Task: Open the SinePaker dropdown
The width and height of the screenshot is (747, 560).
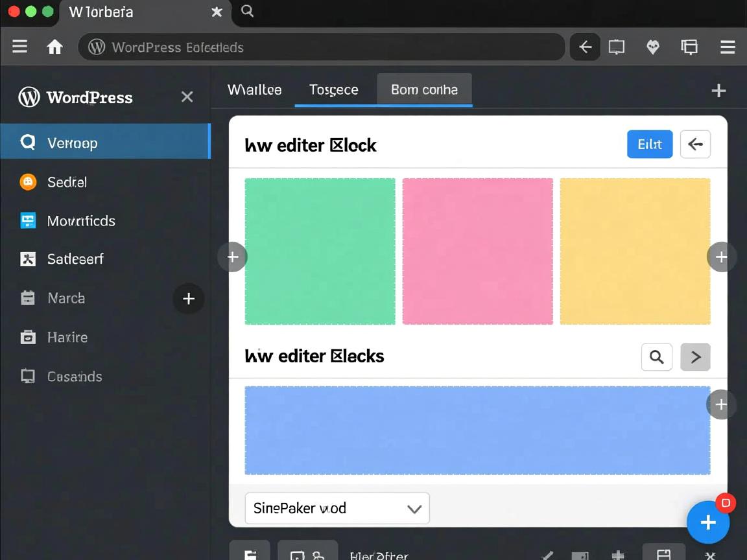Action: pos(337,508)
